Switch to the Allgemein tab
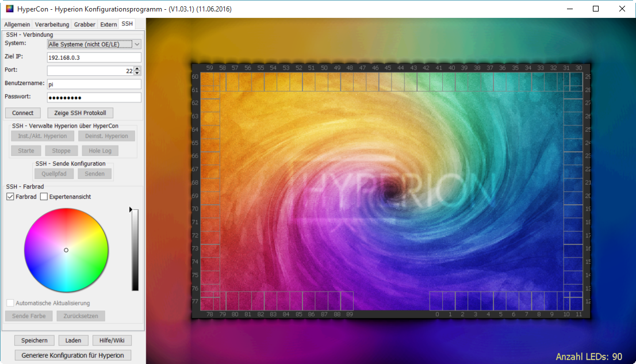636x364 pixels. [17, 25]
